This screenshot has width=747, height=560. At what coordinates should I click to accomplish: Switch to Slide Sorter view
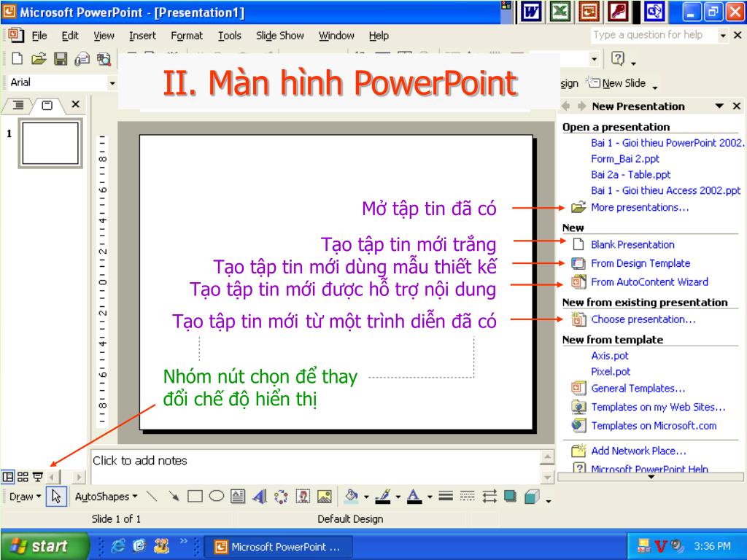23,477
